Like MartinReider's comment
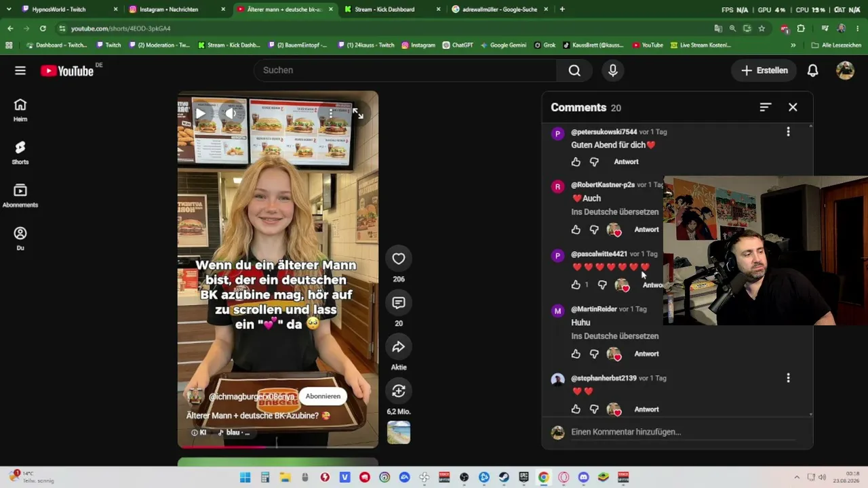Screen dimensions: 868x488 [576, 354]
